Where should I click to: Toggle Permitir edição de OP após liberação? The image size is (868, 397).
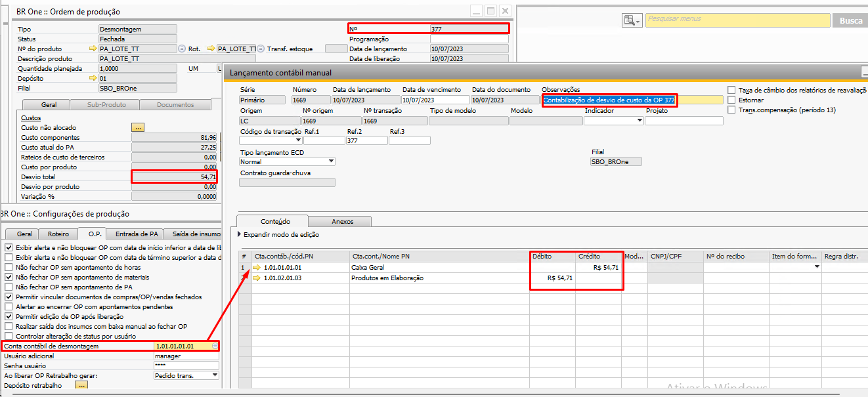tap(9, 317)
